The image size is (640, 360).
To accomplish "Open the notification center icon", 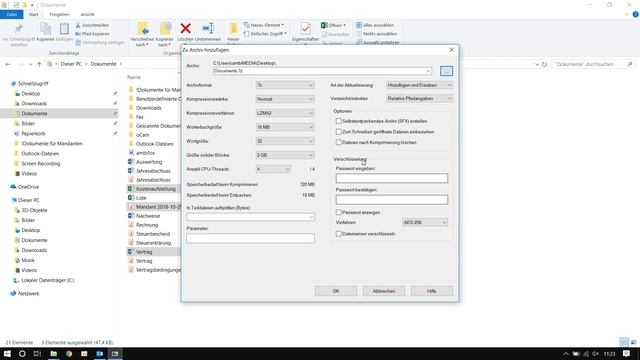I will point(627,354).
